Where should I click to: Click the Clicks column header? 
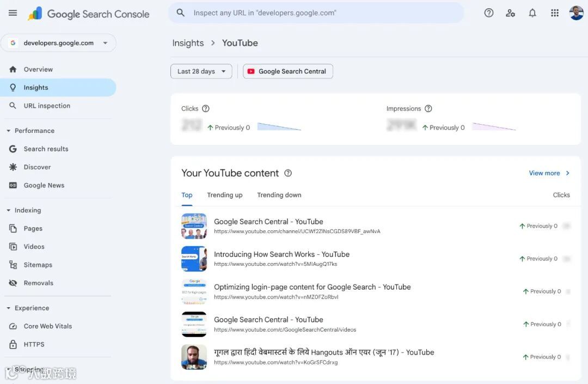tap(561, 195)
